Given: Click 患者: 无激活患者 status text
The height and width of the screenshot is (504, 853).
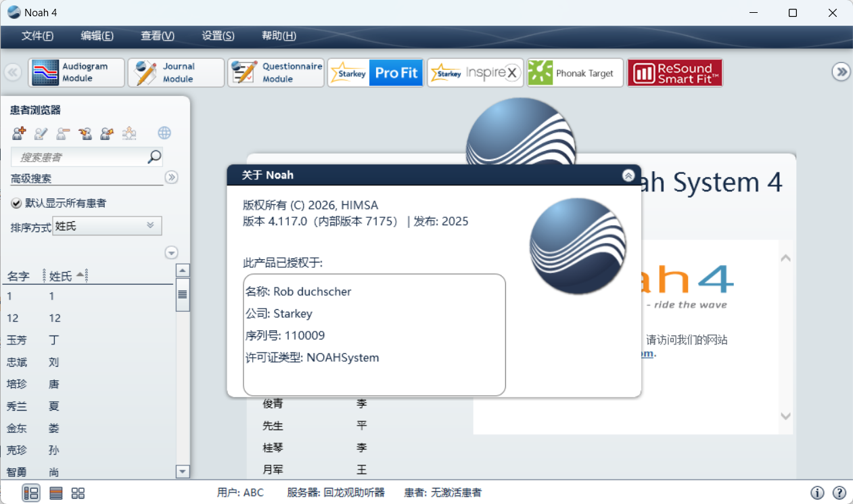Looking at the screenshot, I should [x=443, y=492].
